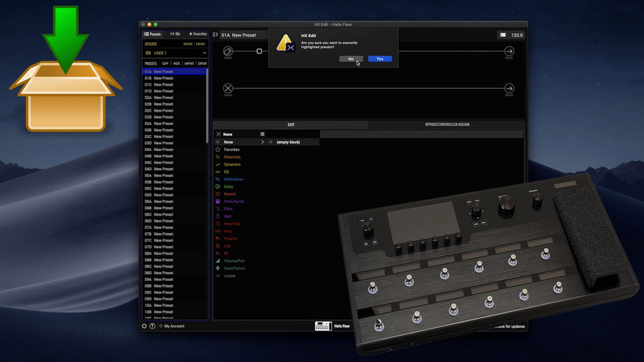644x362 pixels.
Task: Select the Looper category icon
Action: click(218, 276)
